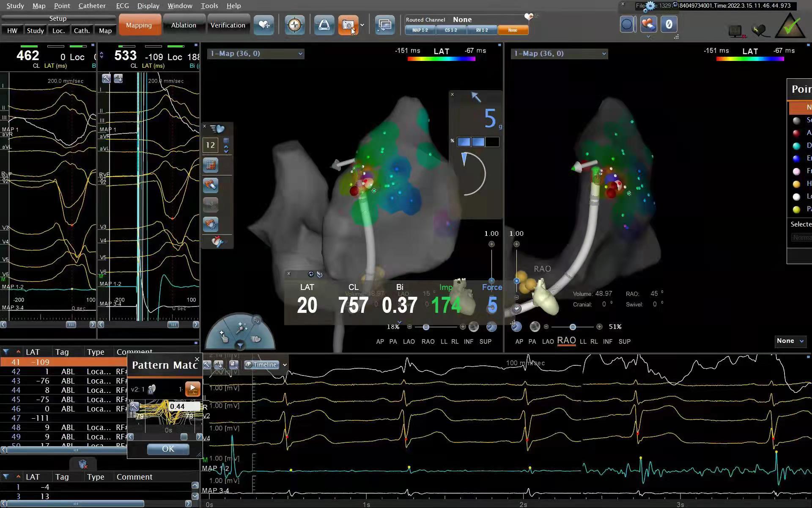Toggle the MAP 1-2 routed channel
This screenshot has height=508, width=812.
[420, 30]
